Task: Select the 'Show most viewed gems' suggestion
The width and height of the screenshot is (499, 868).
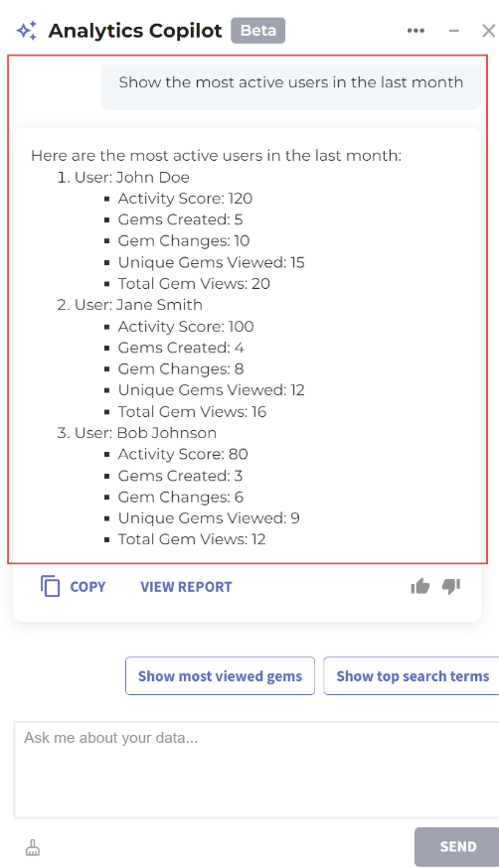Action: (220, 676)
